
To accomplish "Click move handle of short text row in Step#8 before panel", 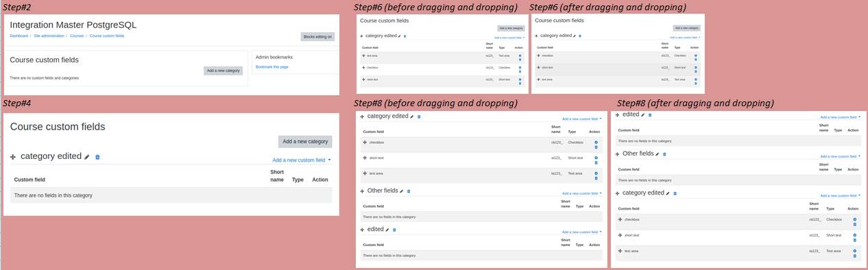I will point(365,158).
